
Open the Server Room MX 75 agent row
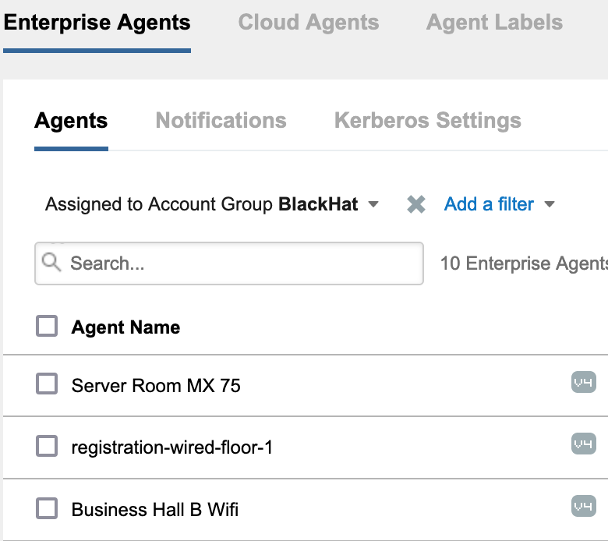(x=156, y=385)
